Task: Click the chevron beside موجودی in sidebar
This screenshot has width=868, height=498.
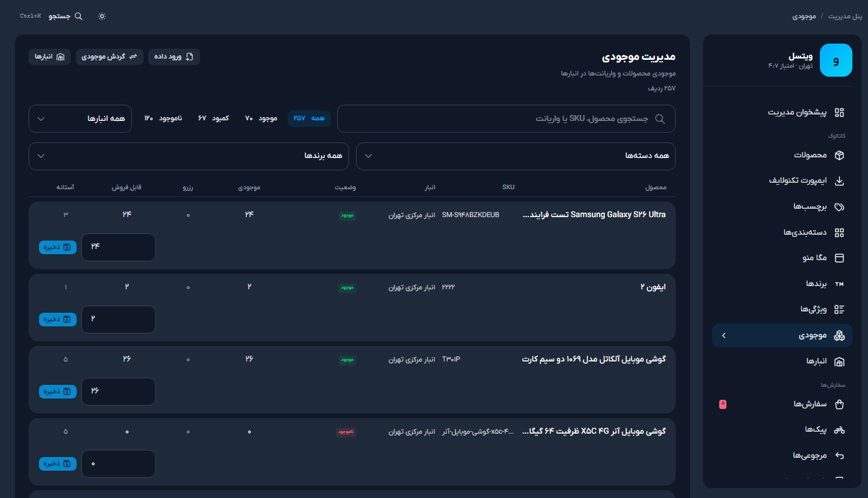Action: [724, 335]
